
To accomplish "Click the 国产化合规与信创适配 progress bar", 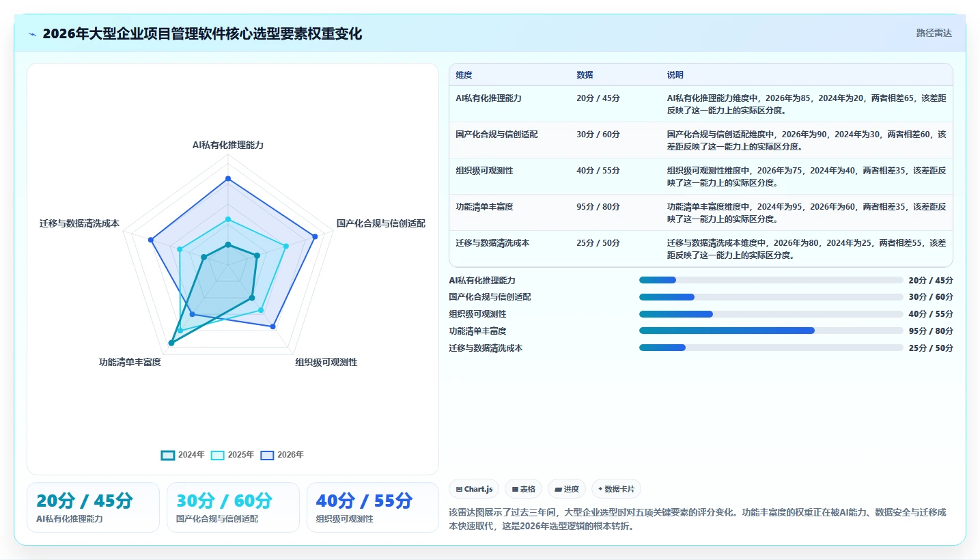I will click(771, 297).
